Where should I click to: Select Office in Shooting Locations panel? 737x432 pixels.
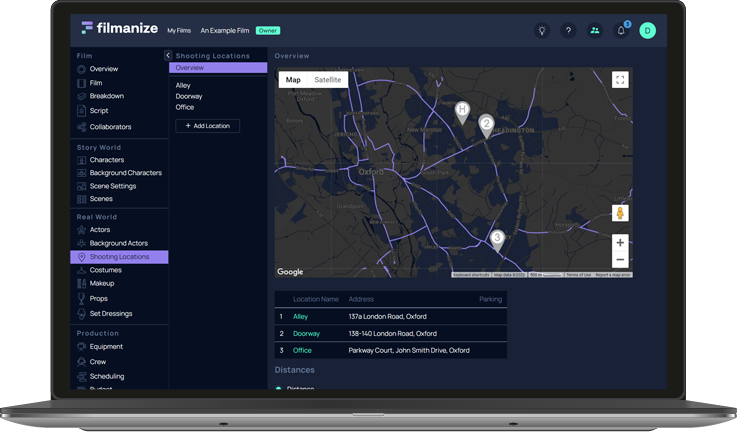pos(185,107)
